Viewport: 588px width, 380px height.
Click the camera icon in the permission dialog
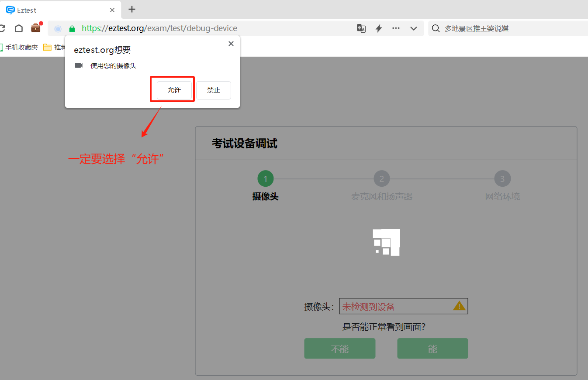tap(80, 65)
